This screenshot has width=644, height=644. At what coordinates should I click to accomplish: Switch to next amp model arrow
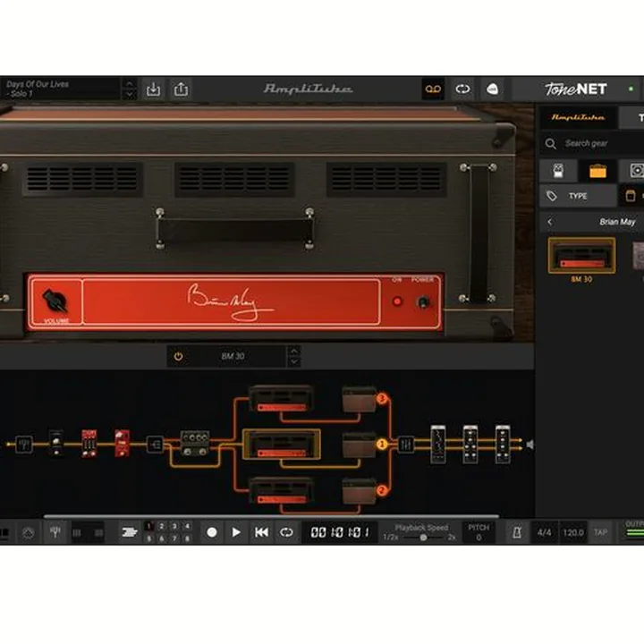[x=294, y=361]
